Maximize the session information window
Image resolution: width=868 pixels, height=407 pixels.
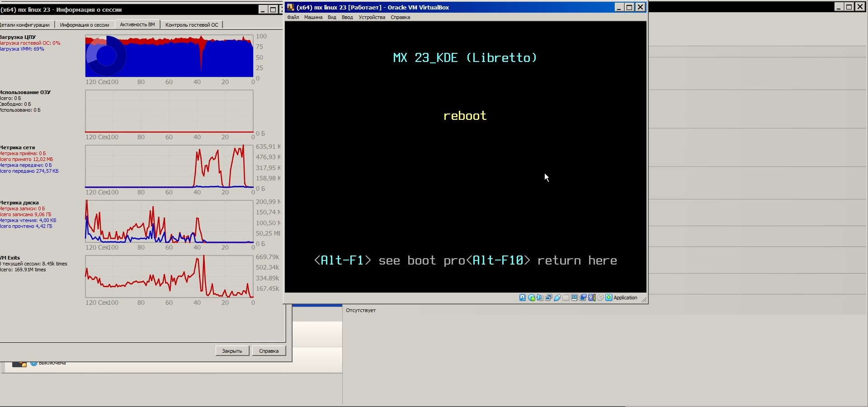point(273,9)
